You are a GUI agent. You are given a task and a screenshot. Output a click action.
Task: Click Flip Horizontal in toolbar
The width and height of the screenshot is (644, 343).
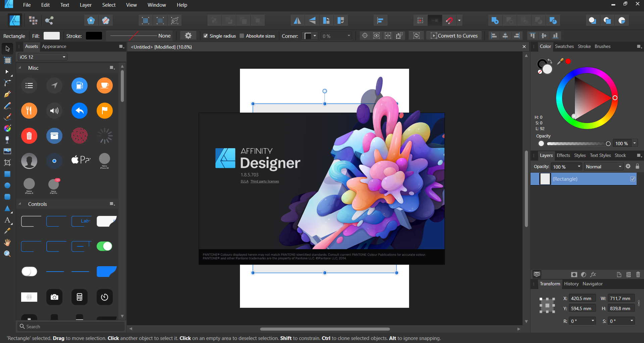point(297,20)
